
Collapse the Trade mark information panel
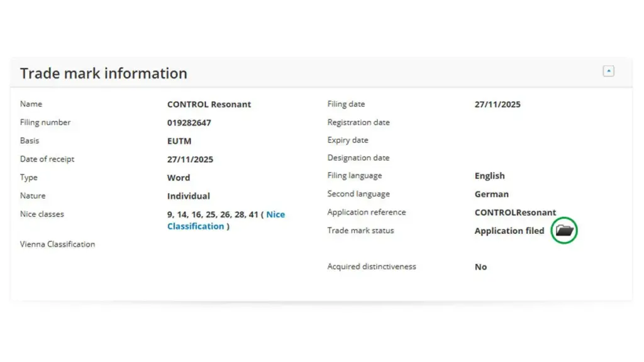[x=608, y=71]
